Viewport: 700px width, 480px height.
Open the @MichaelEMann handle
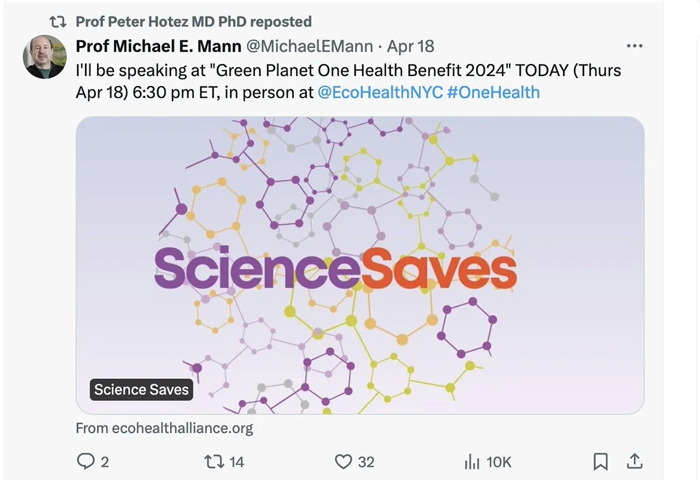(308, 46)
